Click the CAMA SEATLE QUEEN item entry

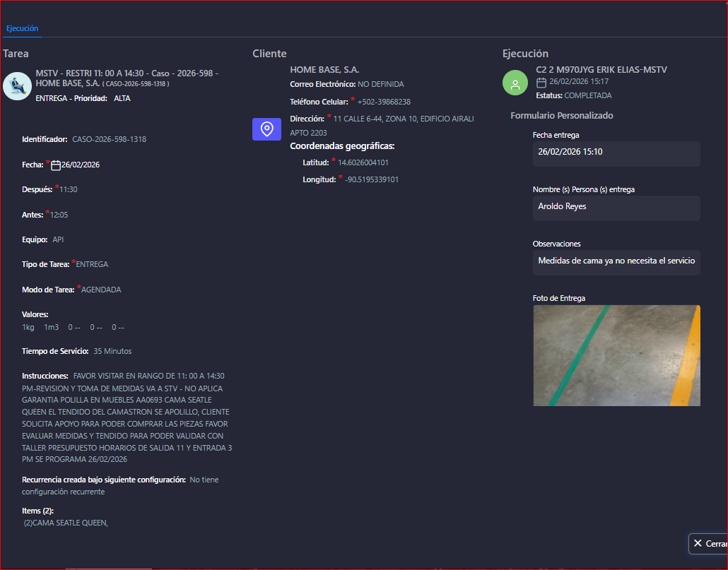[x=66, y=523]
